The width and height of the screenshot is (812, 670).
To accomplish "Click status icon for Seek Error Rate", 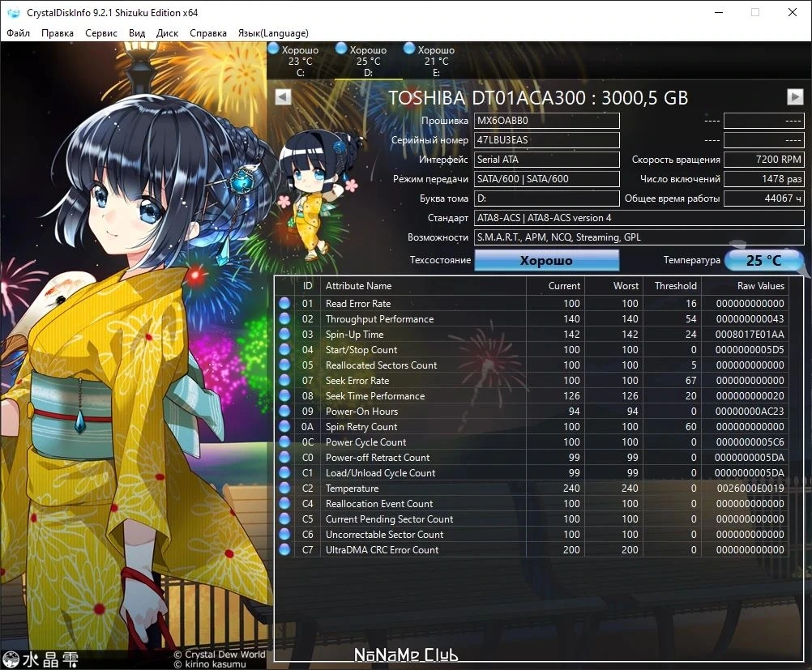I will point(284,380).
